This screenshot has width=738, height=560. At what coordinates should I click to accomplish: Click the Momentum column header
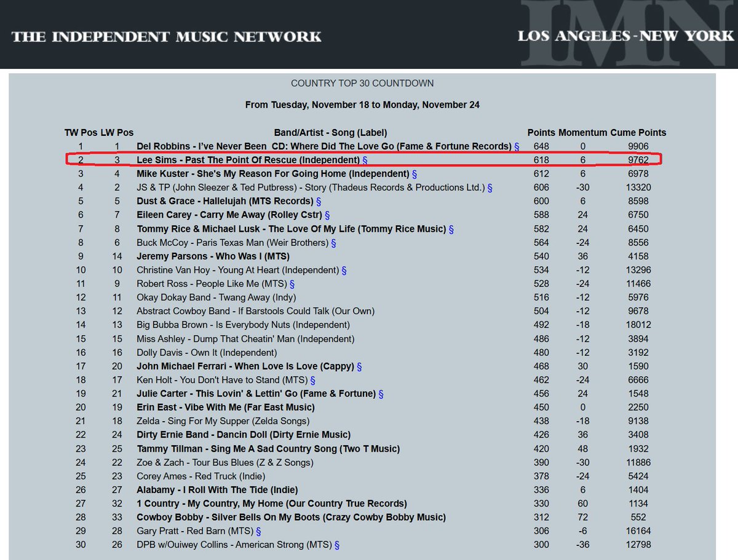(x=582, y=132)
